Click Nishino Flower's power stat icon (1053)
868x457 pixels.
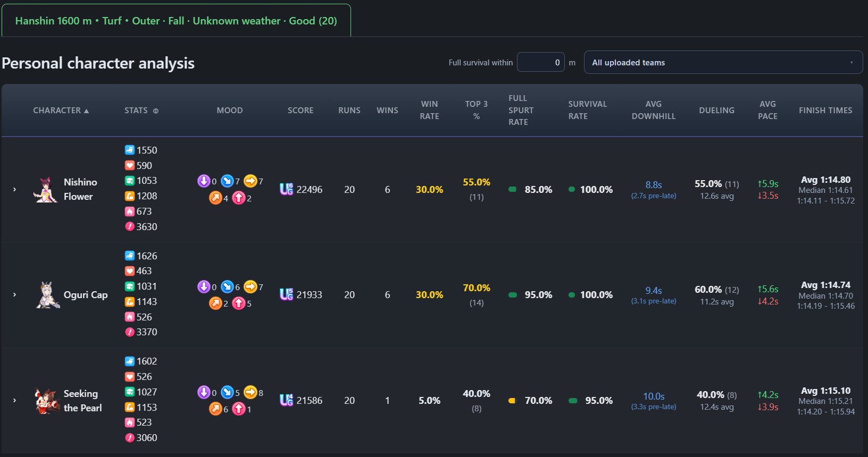point(130,181)
